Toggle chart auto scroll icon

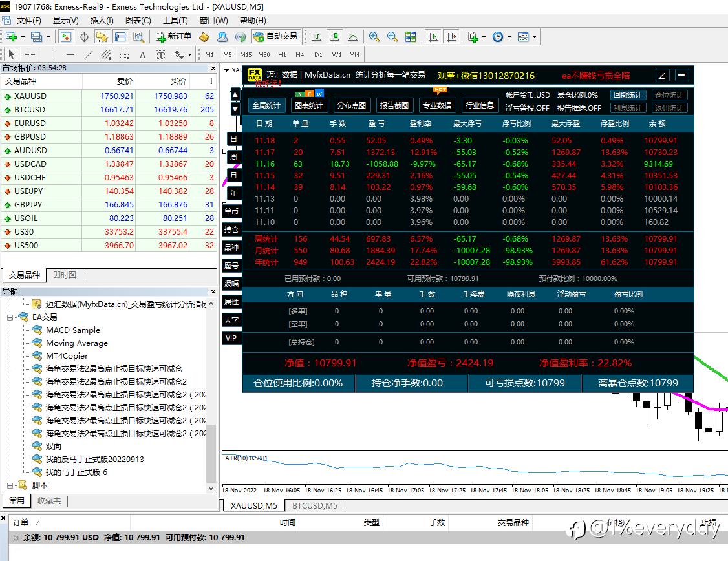click(x=433, y=37)
